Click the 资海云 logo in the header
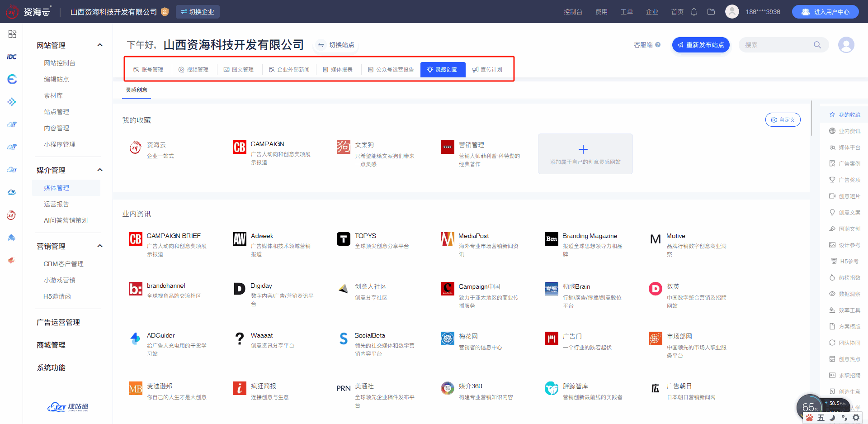 (x=29, y=11)
